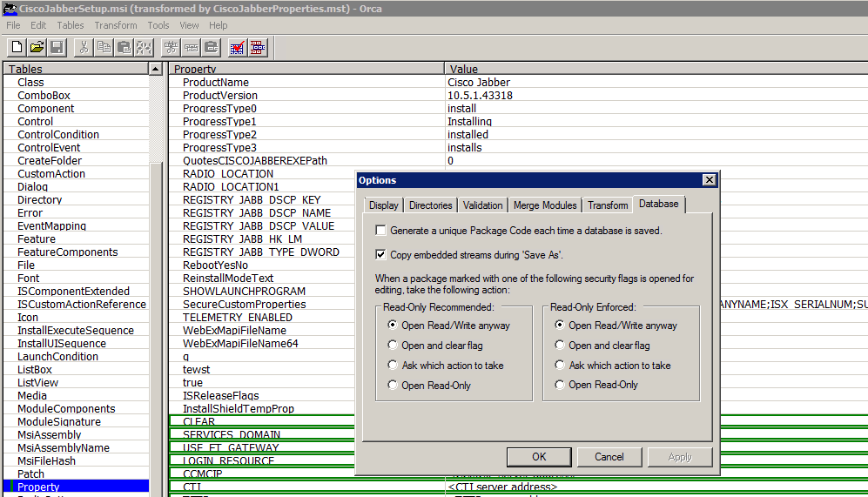Switch to the Validation tab
Image resolution: width=868 pixels, height=497 pixels.
tap(482, 205)
